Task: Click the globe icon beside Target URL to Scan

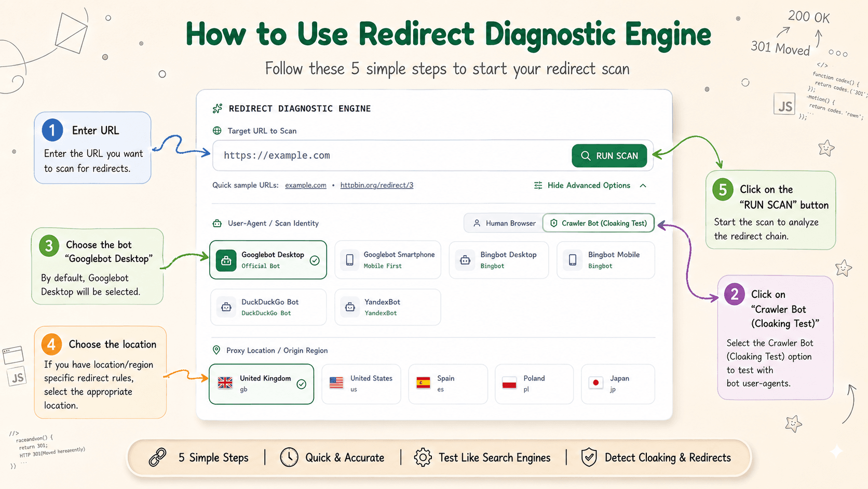Action: [217, 131]
